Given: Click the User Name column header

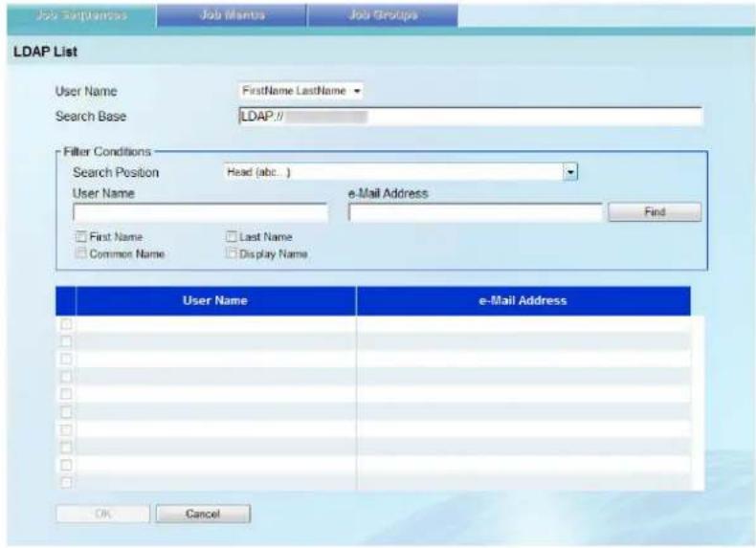Looking at the screenshot, I should tap(215, 300).
